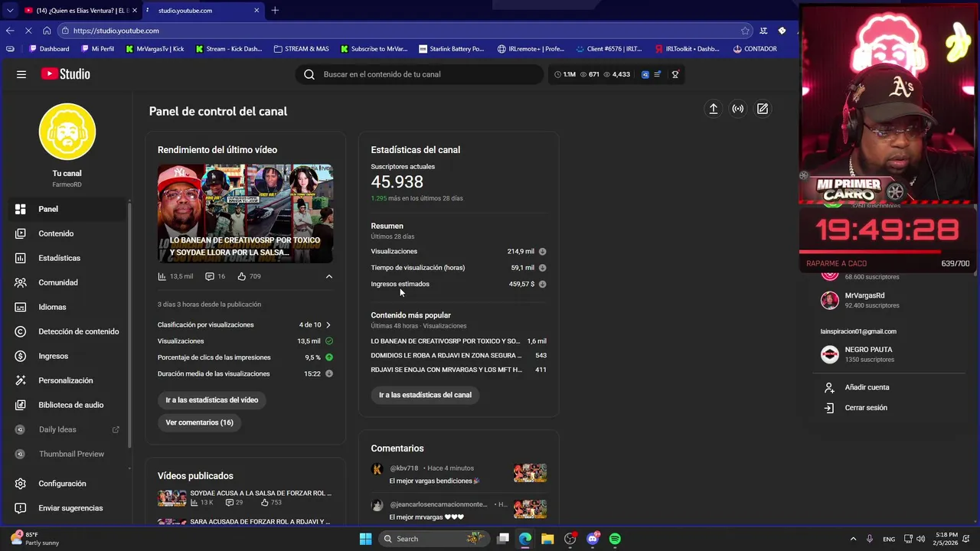Click the yellow channel avatar
980x551 pixels.
(x=67, y=132)
